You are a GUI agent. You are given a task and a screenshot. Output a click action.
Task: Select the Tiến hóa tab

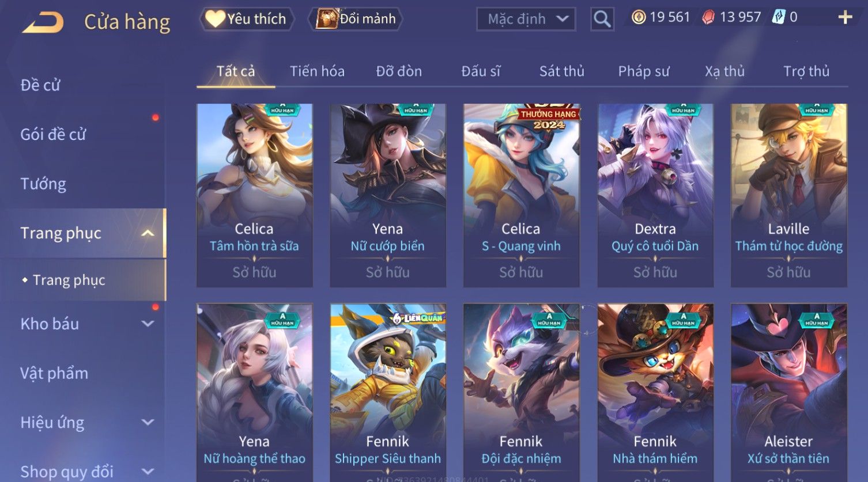317,71
